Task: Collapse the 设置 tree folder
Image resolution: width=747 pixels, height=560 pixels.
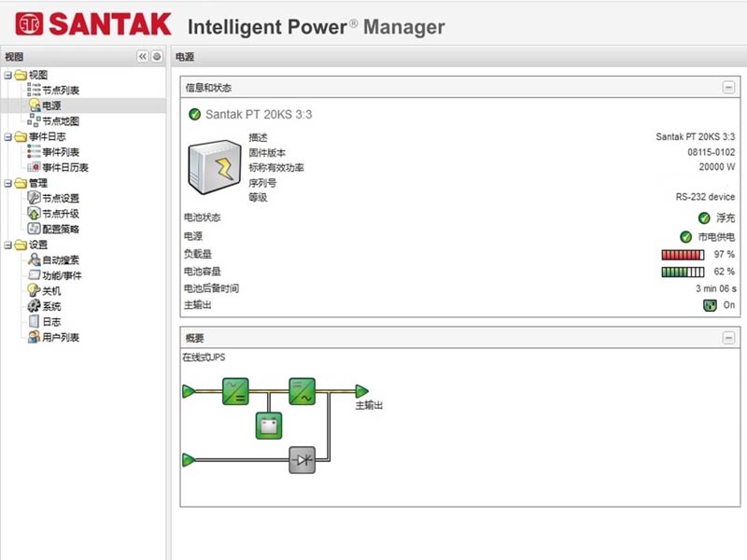Action: pyautogui.click(x=8, y=245)
